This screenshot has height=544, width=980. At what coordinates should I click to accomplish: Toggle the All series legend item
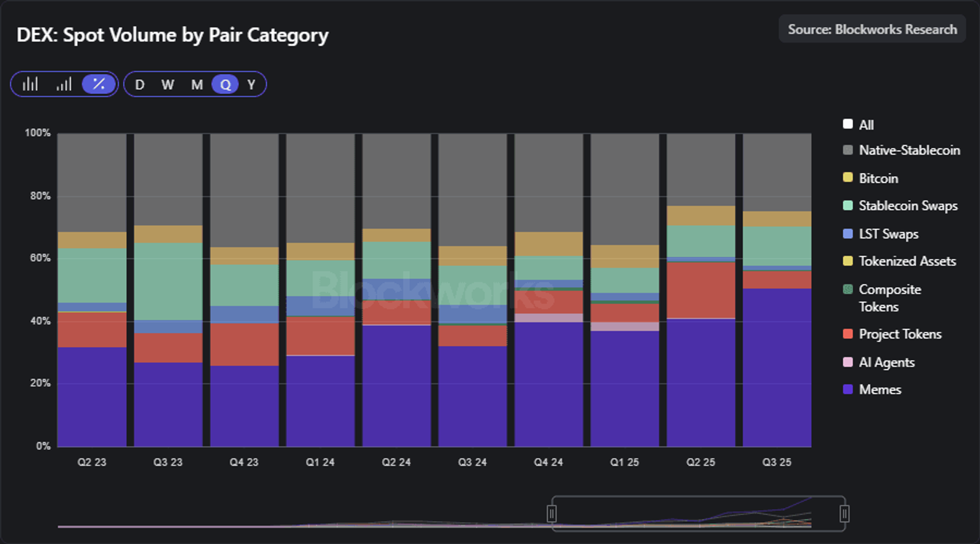(x=858, y=125)
